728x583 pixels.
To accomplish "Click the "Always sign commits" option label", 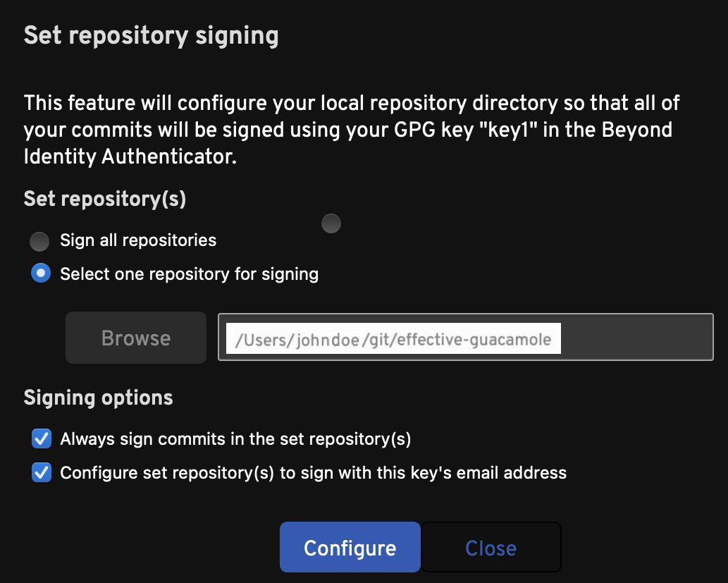I will pos(235,439).
